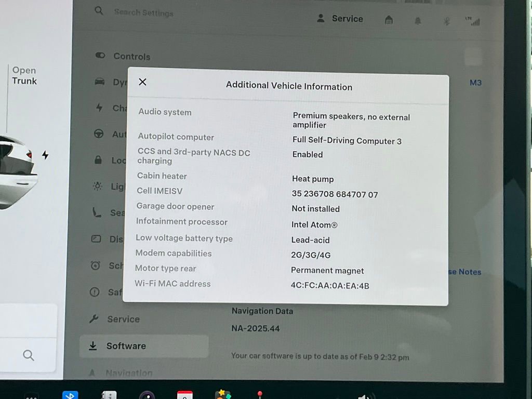
Task: Click the M3 model badge link
Action: tap(475, 83)
